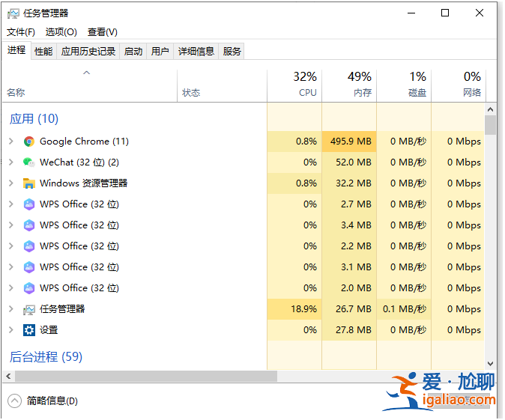The image size is (505, 420).
Task: Click the horizontal scrollbar left arrow
Action: [x=8, y=377]
